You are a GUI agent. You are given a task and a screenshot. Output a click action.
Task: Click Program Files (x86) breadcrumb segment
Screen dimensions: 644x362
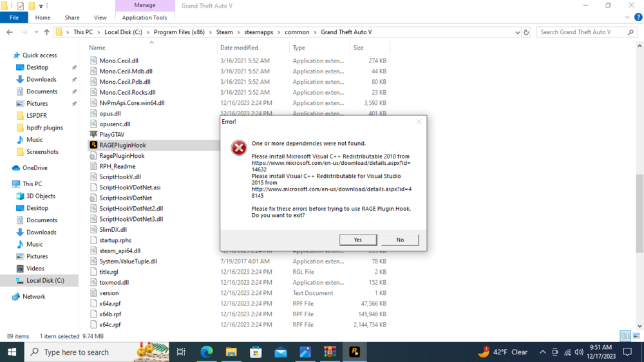coord(179,32)
